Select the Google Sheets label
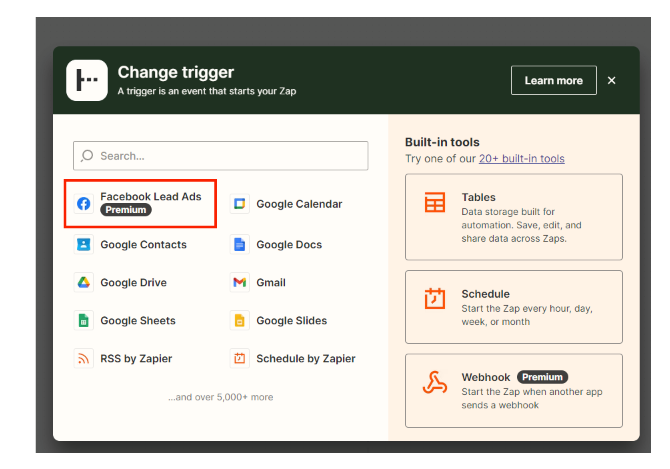The height and width of the screenshot is (469, 670). (x=138, y=321)
